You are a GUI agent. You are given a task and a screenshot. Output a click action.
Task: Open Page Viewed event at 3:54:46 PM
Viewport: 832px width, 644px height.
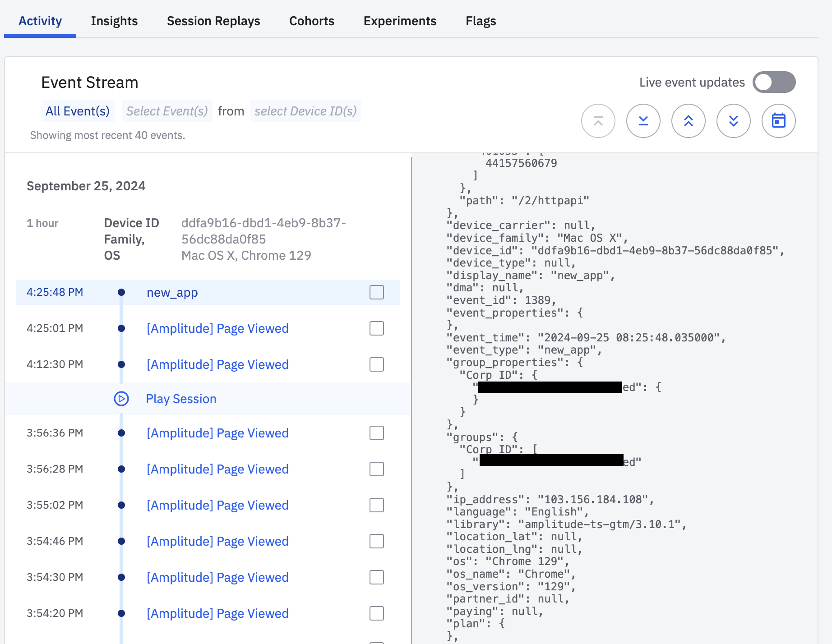click(217, 541)
